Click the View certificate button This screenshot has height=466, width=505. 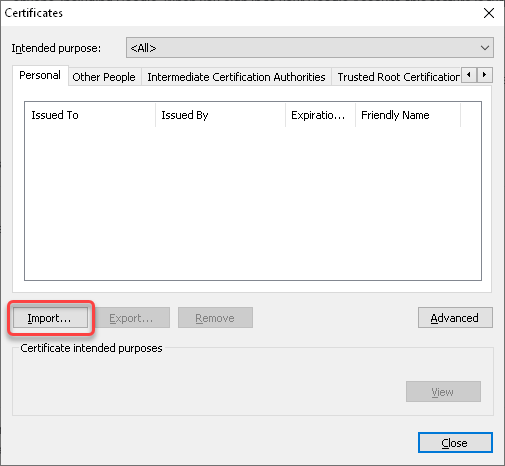(x=443, y=392)
